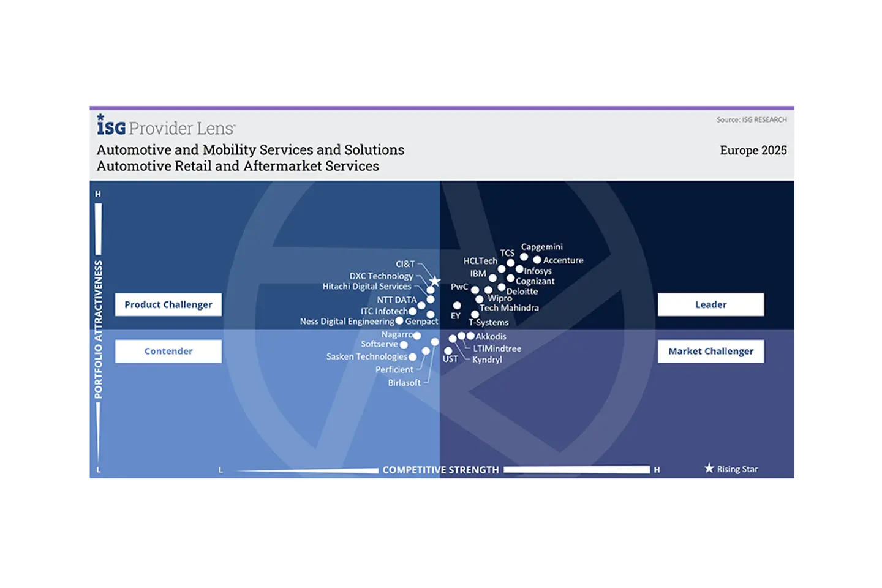The width and height of the screenshot is (882, 588).
Task: Click the EY marker near the quadrant center
Action: tap(457, 306)
